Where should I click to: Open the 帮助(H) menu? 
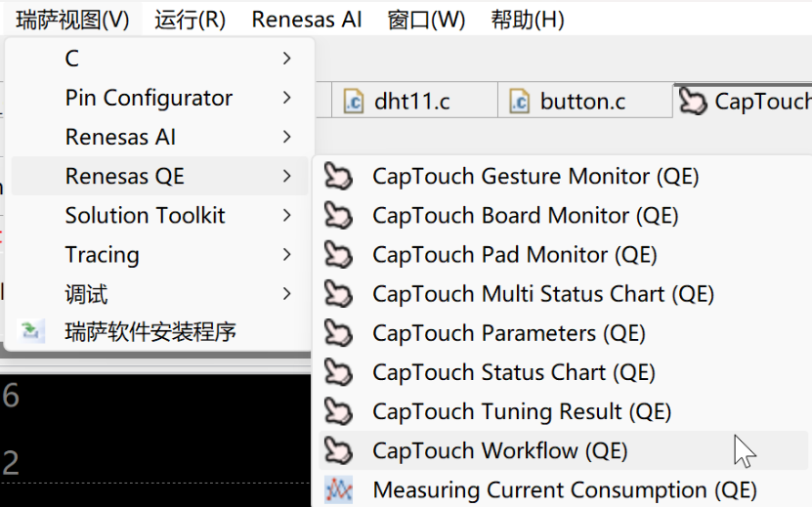[528, 20]
